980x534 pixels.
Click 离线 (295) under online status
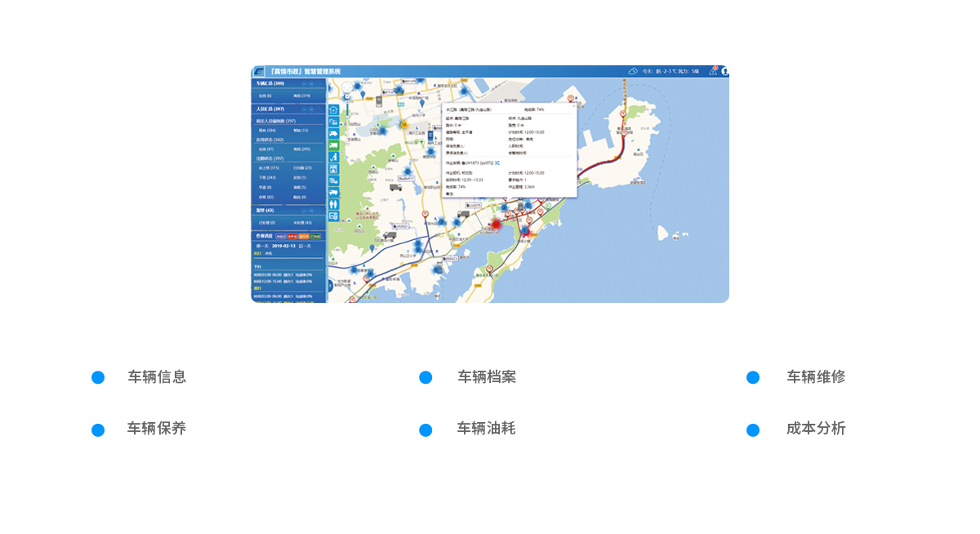[x=301, y=149]
